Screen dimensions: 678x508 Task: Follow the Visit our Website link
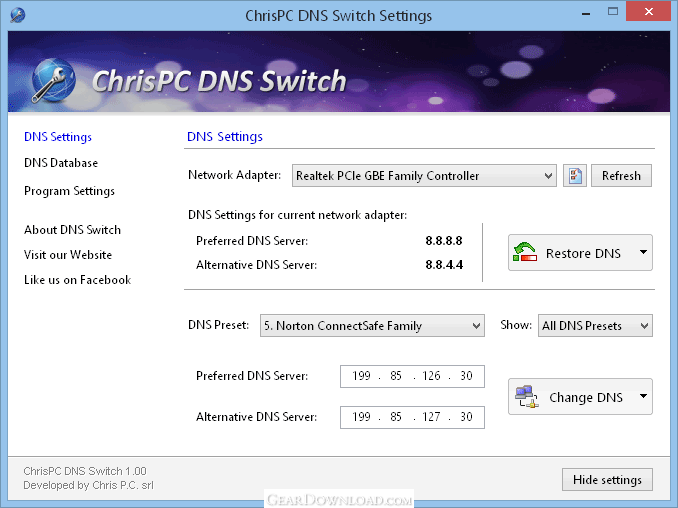[x=68, y=255]
